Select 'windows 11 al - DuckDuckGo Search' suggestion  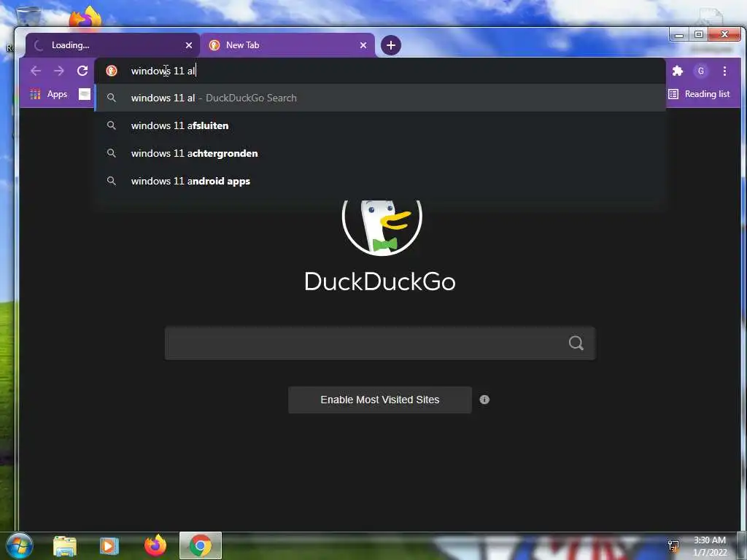380,98
